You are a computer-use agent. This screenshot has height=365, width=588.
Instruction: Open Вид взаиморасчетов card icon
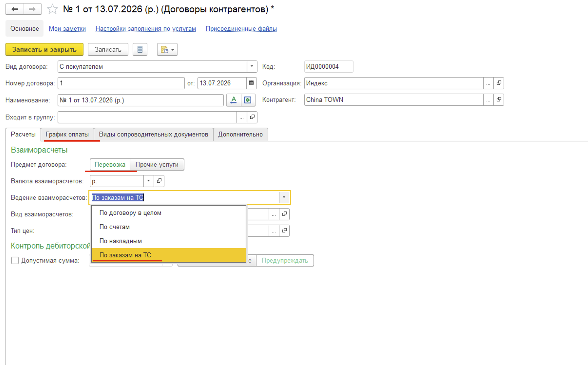point(284,214)
